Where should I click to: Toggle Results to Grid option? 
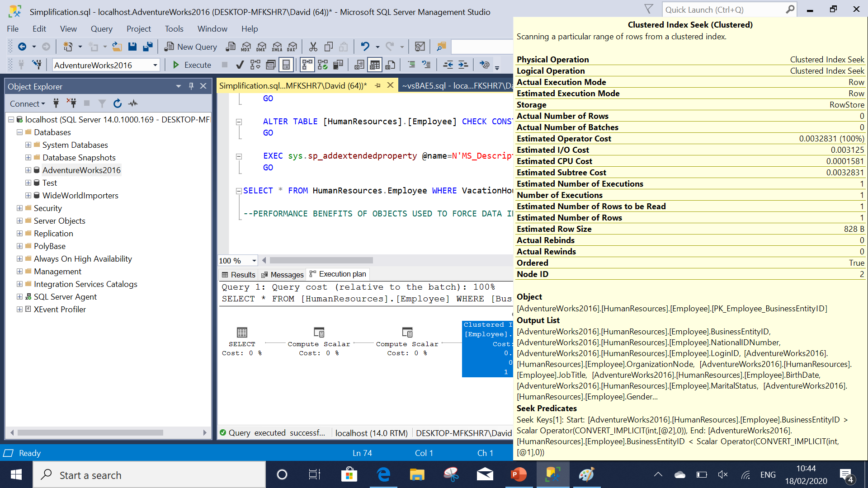(375, 65)
